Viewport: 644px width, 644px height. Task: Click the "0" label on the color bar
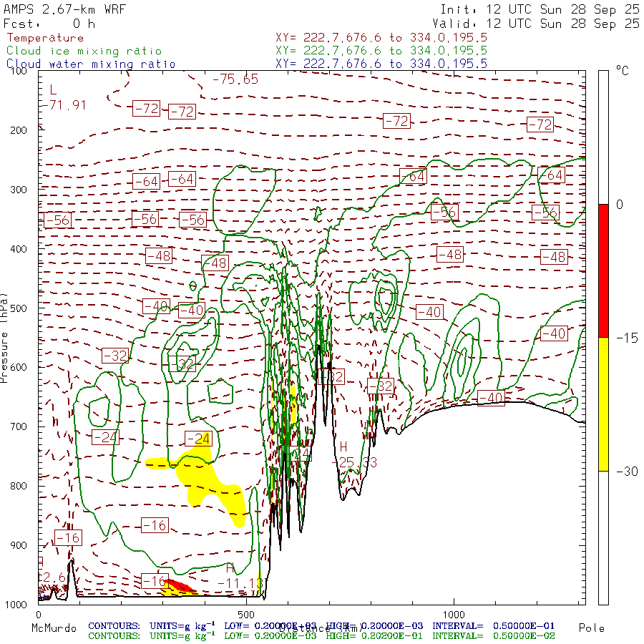click(620, 205)
